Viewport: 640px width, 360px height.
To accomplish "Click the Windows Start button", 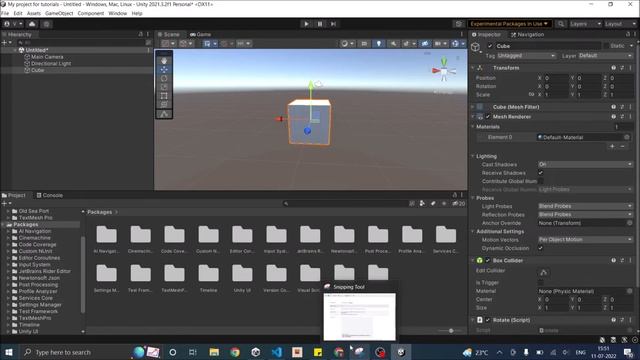I will (x=9, y=352).
